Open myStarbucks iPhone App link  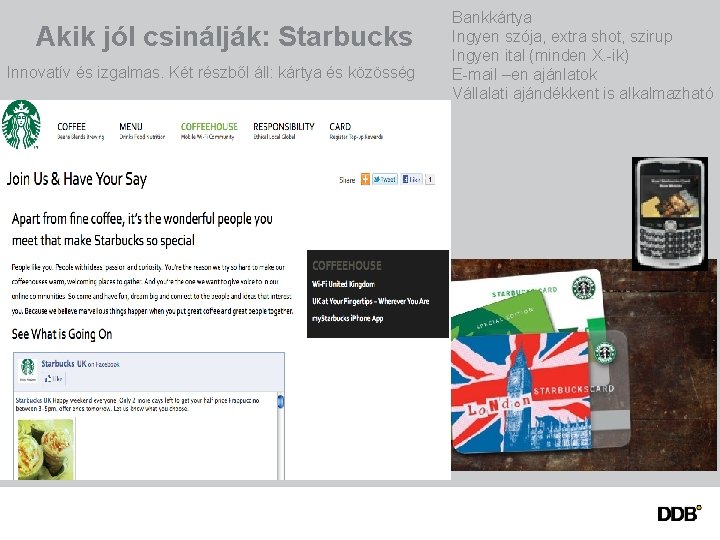pyautogui.click(x=348, y=318)
